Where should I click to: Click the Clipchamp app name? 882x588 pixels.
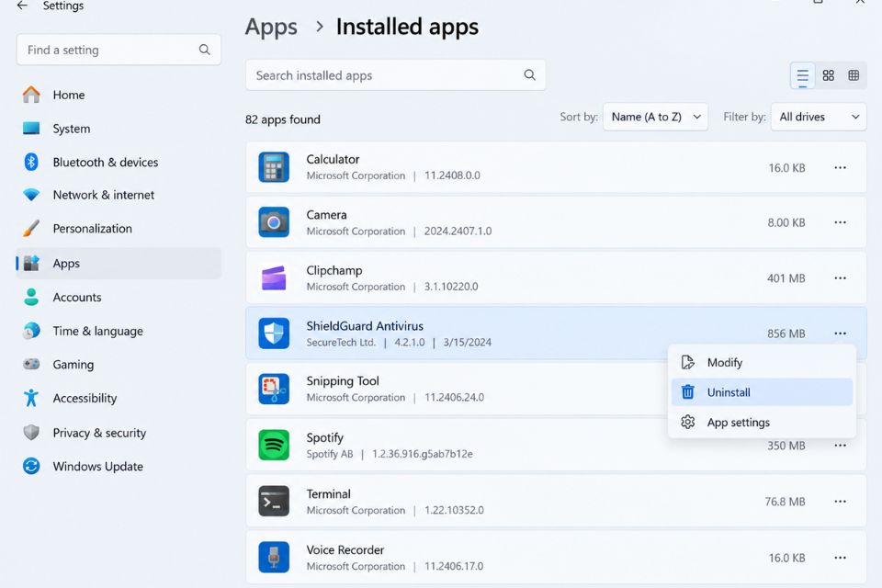tap(334, 271)
